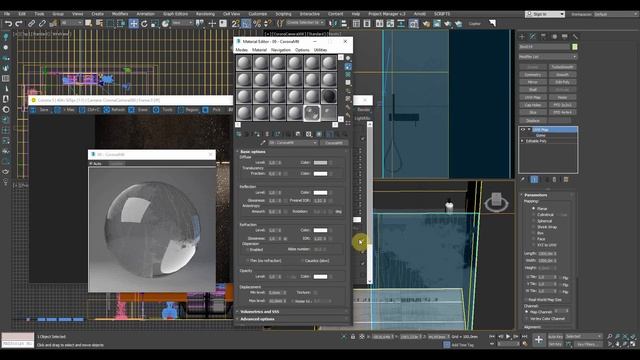Activate the Select and Move tool
The width and height of the screenshot is (640, 360).
[133, 24]
